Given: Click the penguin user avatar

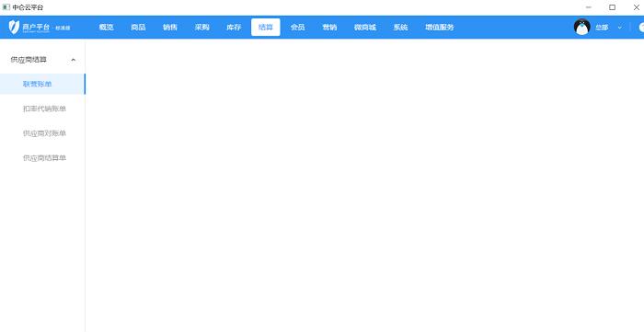Looking at the screenshot, I should tap(582, 27).
